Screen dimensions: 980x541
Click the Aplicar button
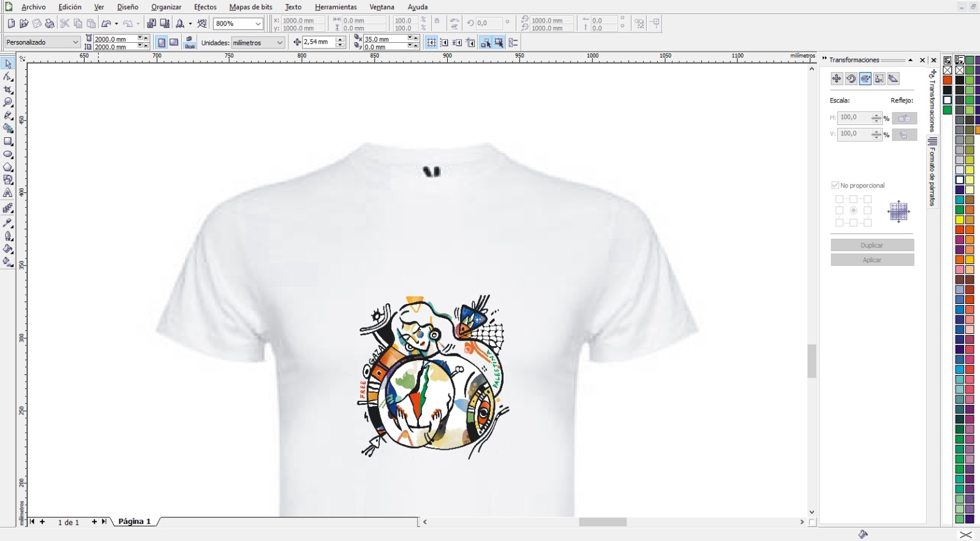coord(872,260)
